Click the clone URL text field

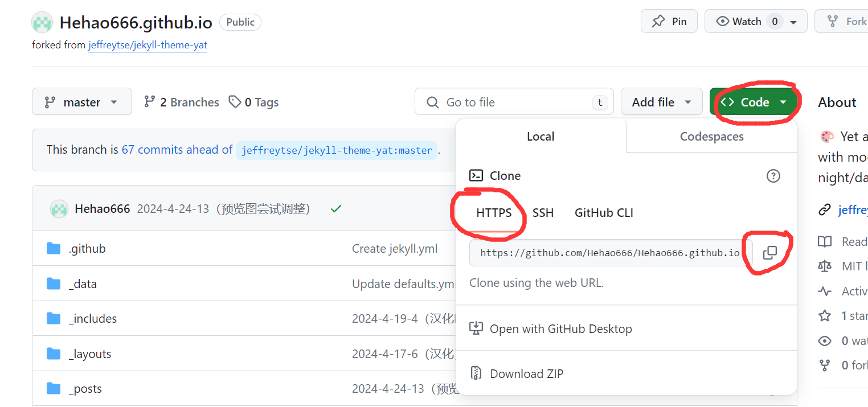(611, 253)
